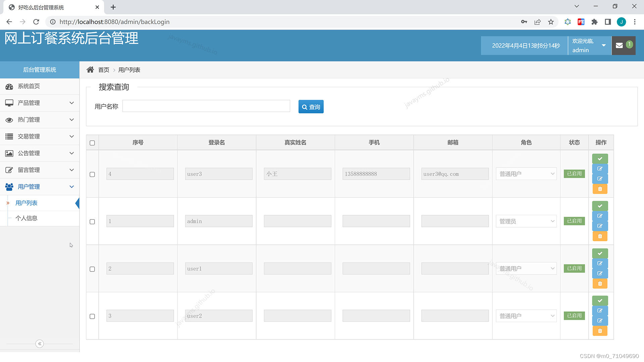Delete user1 with the orange trash icon
Screen dimensions: 644x362
pyautogui.click(x=600, y=284)
